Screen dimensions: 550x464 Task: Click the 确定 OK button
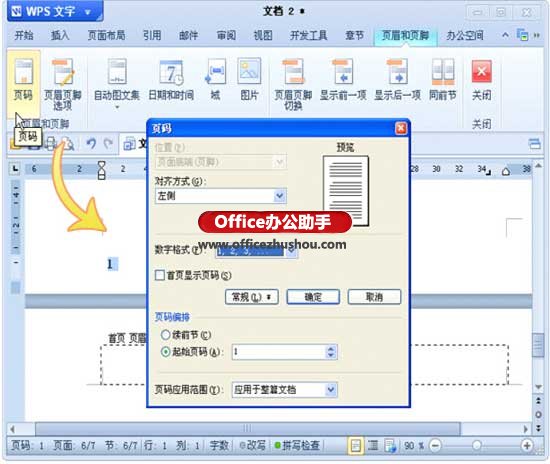[313, 297]
